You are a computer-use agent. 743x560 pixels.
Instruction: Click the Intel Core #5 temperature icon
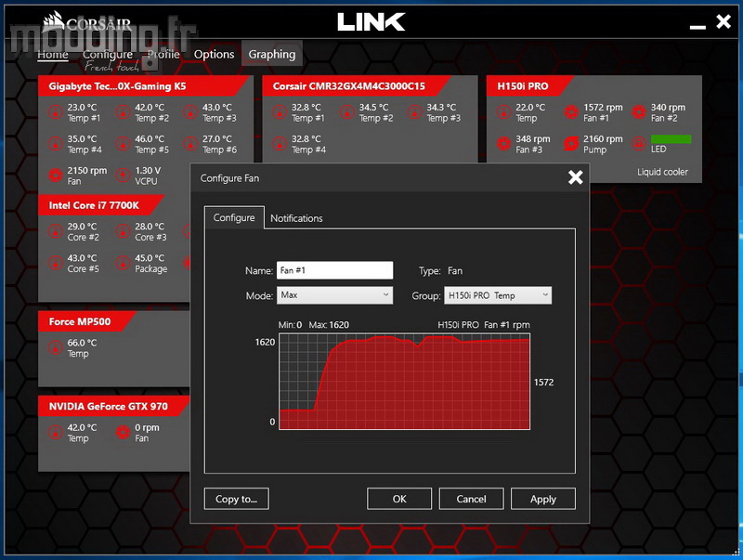tap(56, 264)
